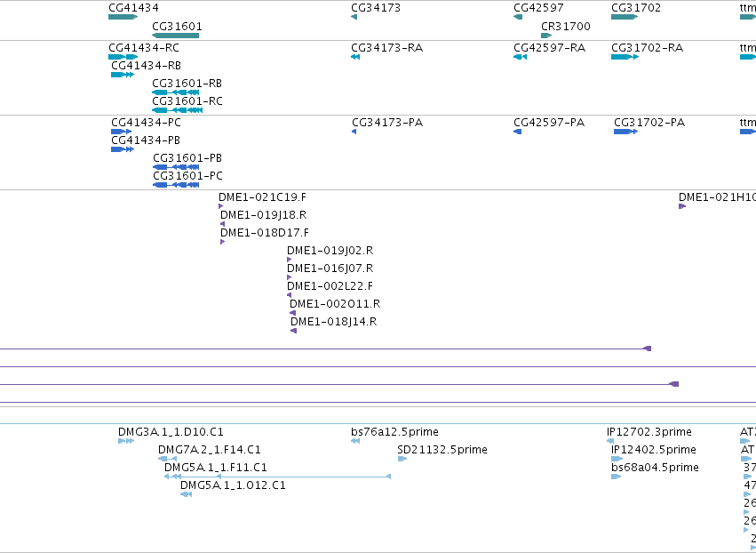Click the CG31601-RC transcript label
The image size is (756, 553).
point(187,101)
